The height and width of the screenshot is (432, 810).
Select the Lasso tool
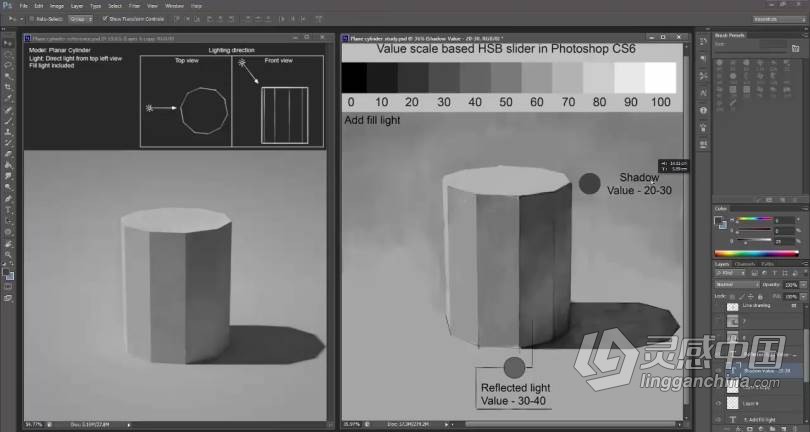(8, 65)
